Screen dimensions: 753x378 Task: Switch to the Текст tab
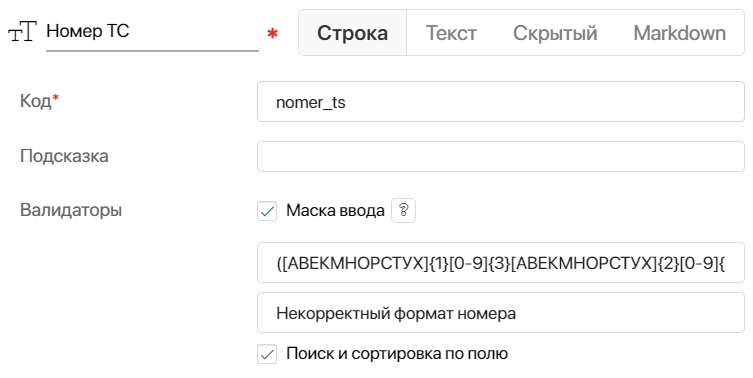pos(451,33)
